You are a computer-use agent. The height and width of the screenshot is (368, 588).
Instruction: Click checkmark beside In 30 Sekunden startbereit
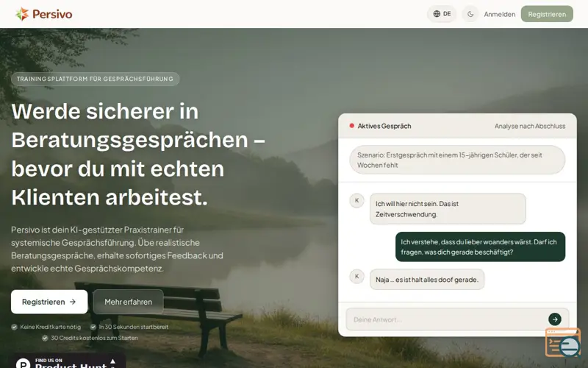pos(93,327)
